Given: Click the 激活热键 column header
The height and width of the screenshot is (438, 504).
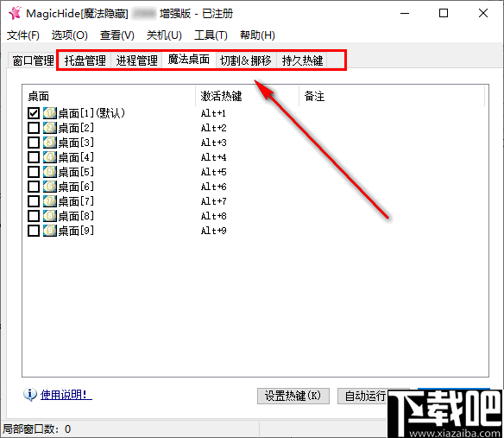Looking at the screenshot, I should pyautogui.click(x=247, y=96).
